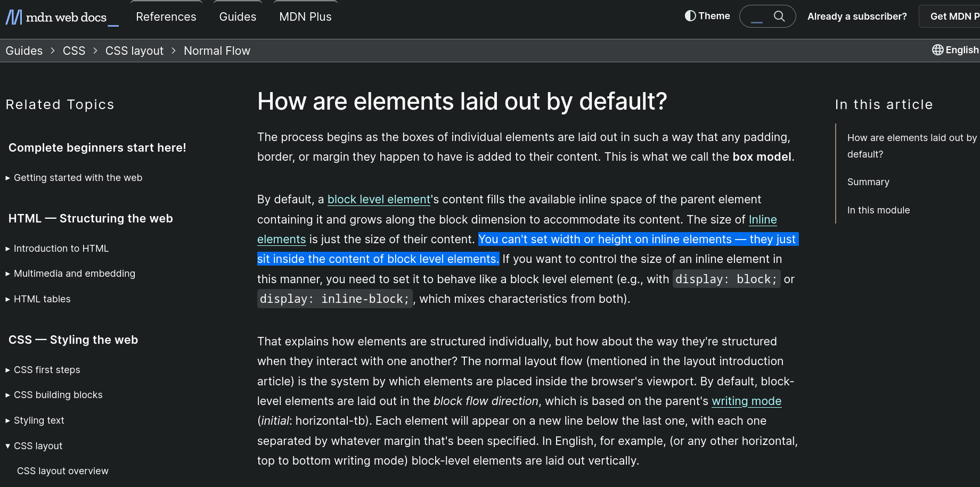This screenshot has width=980, height=487.
Task: Open the References menu
Action: point(166,16)
